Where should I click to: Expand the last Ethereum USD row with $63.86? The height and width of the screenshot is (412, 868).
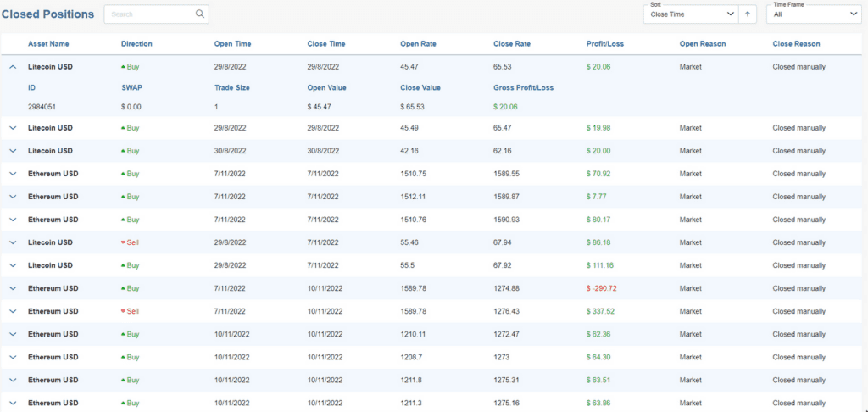coord(13,403)
